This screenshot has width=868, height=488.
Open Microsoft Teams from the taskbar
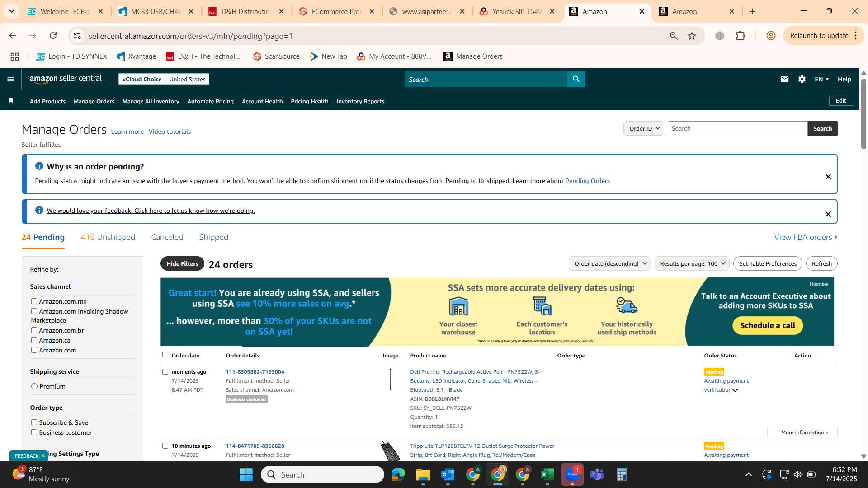coord(597,474)
